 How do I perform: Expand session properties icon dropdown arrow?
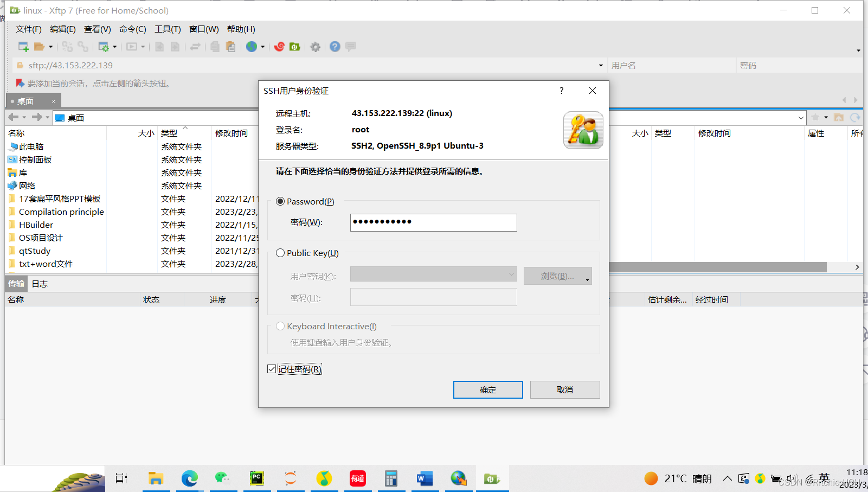point(114,47)
